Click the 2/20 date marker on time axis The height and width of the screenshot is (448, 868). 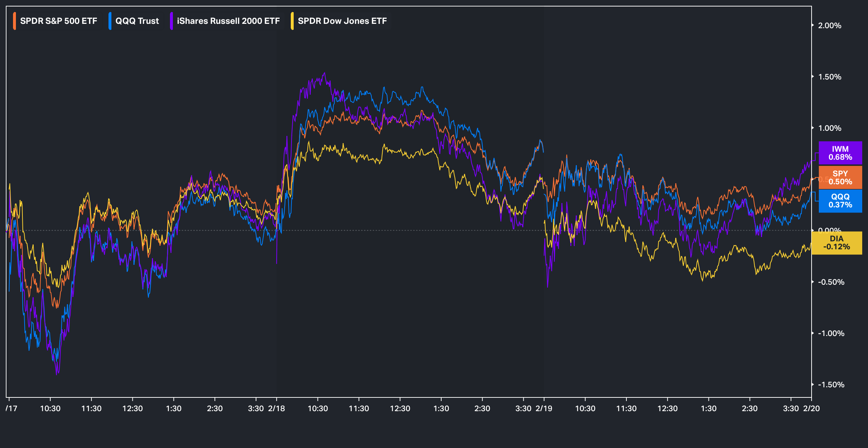[x=811, y=408]
